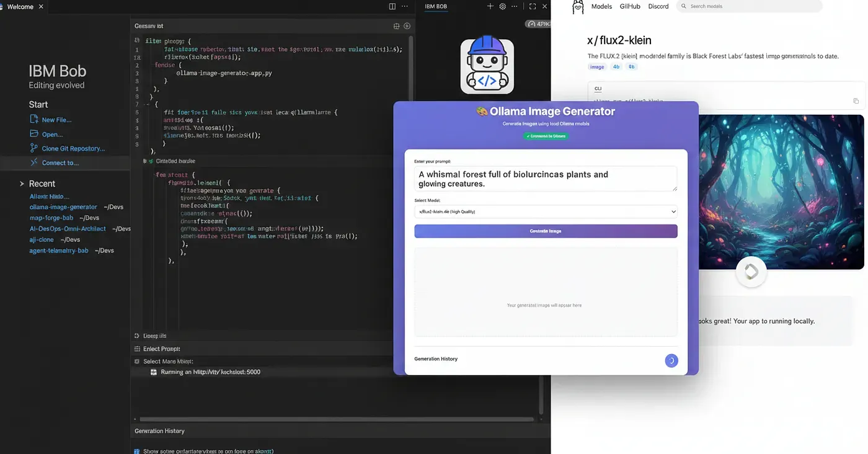Open recent project AI-DesOps-Omni-Architect
The width and height of the screenshot is (868, 454).
[x=68, y=228]
